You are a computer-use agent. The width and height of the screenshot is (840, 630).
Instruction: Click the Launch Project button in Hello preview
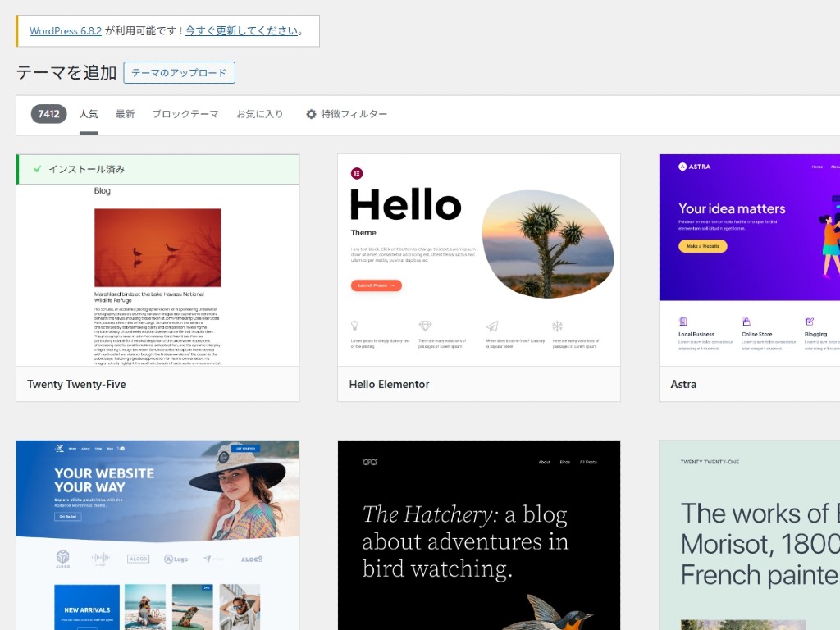point(376,285)
